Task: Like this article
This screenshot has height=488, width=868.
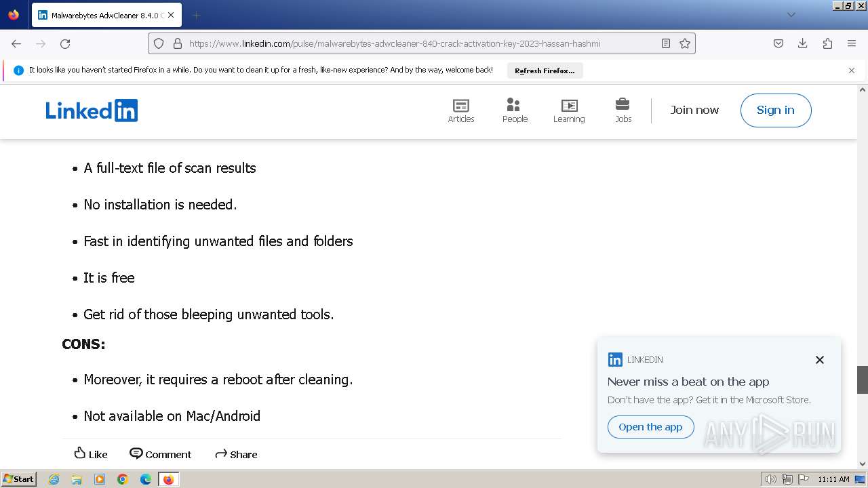Action: point(90,454)
